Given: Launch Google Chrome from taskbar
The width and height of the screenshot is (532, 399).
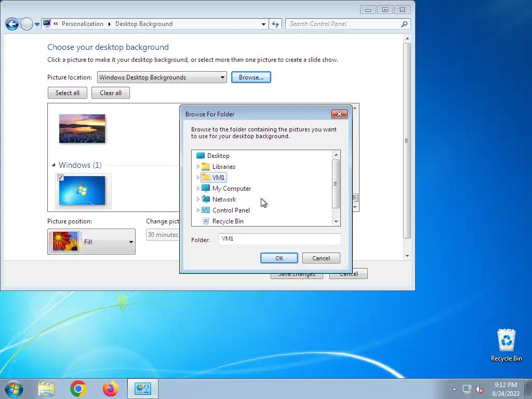Looking at the screenshot, I should (78, 389).
